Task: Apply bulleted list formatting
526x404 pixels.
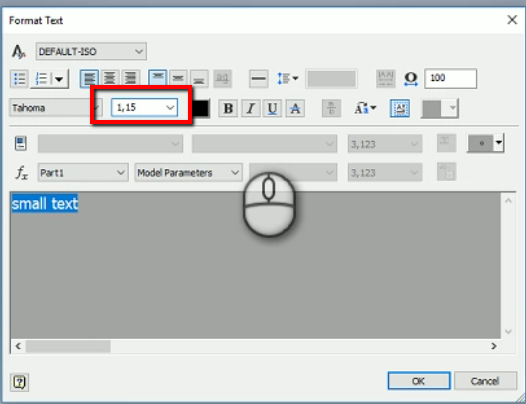Action: pyautogui.click(x=19, y=79)
